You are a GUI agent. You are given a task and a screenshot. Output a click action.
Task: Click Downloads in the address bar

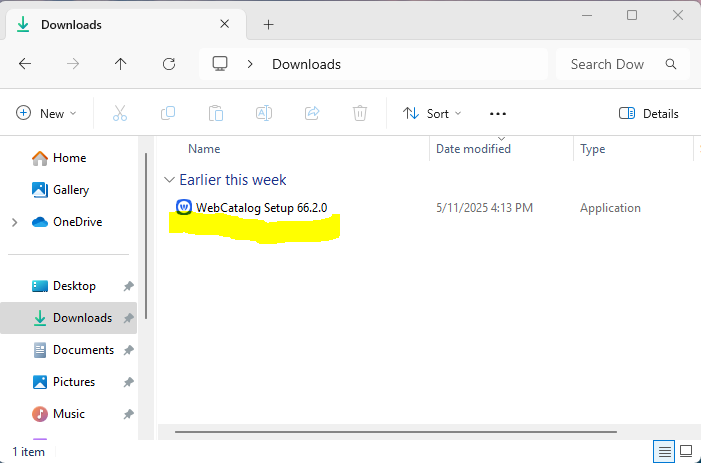click(x=306, y=64)
